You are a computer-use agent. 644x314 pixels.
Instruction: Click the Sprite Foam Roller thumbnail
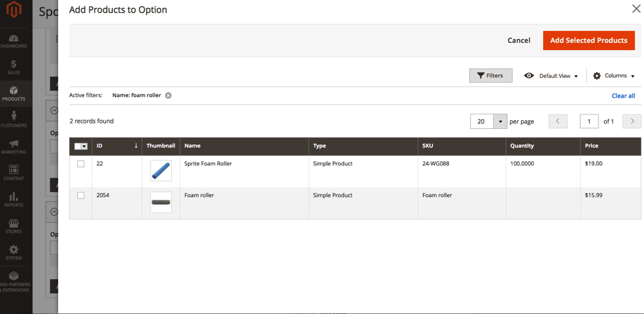point(161,171)
